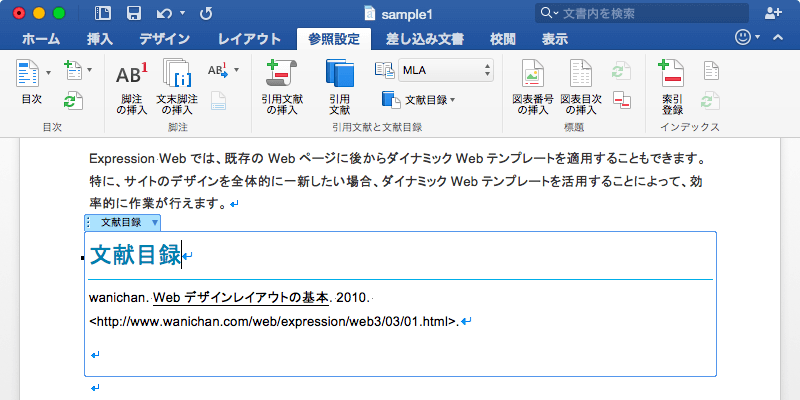Image resolution: width=800 pixels, height=400 pixels.
Task: Open the 文献目録 bibliography ribbon menu
Action: pyautogui.click(x=418, y=100)
